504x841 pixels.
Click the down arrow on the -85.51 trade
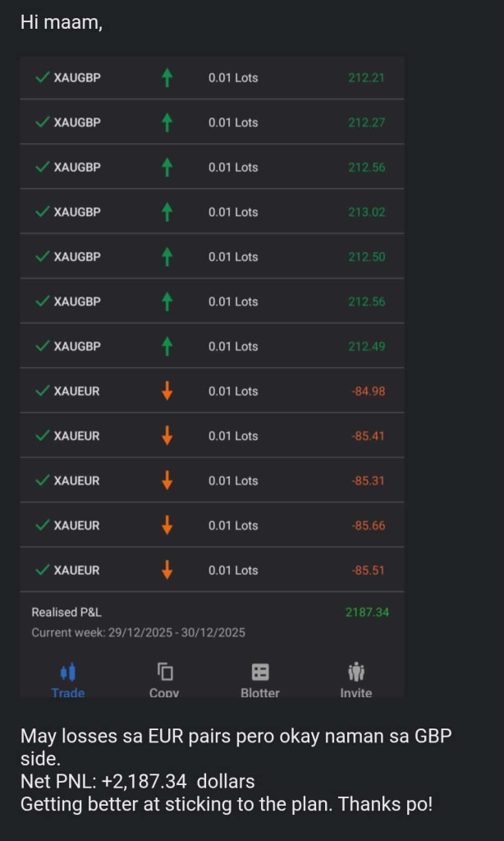click(167, 570)
